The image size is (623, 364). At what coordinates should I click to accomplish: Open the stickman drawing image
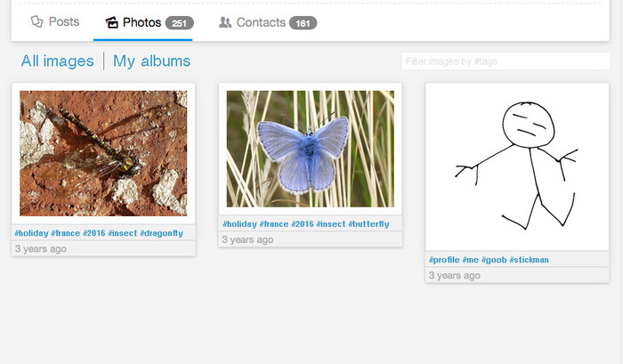pos(517,166)
